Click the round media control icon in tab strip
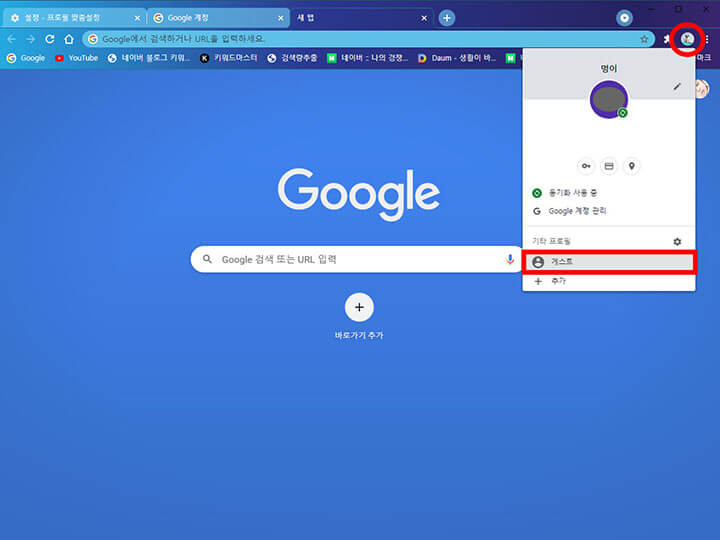720x540 pixels. coord(624,18)
